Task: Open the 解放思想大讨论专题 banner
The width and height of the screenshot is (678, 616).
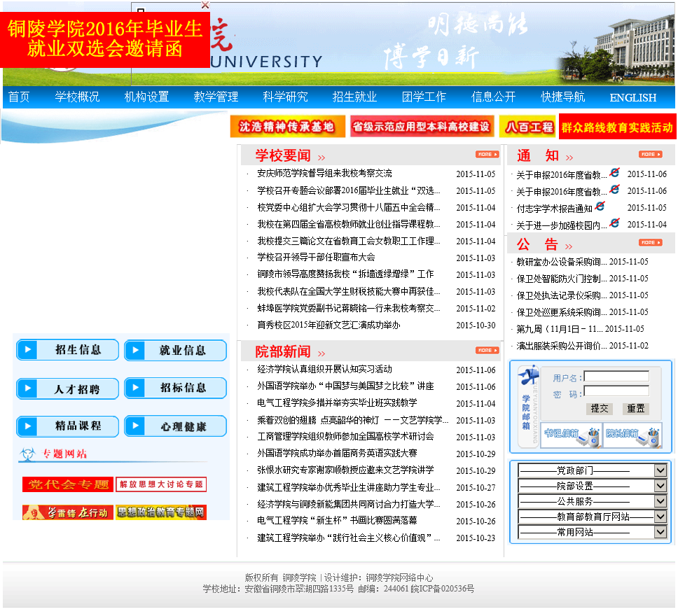Action: [161, 484]
